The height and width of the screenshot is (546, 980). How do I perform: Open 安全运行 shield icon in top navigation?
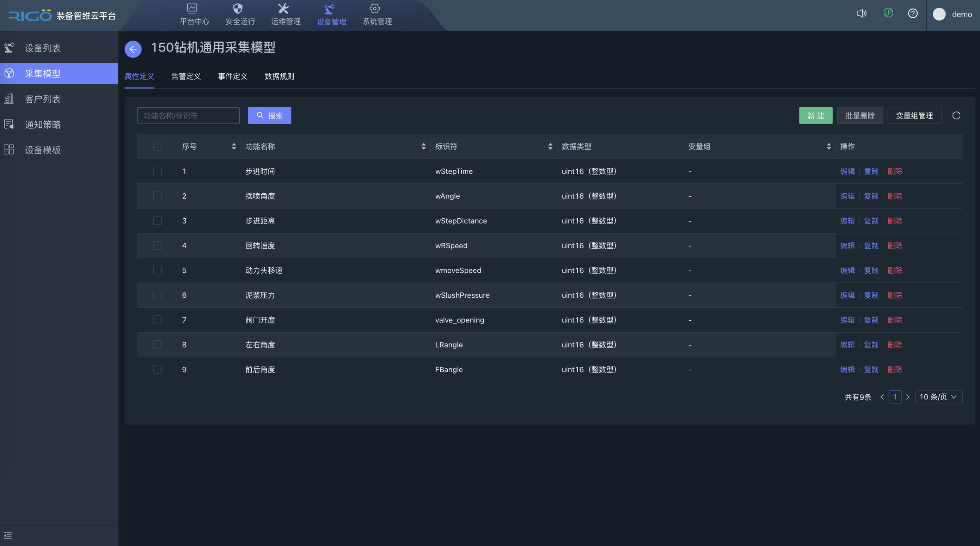238,8
